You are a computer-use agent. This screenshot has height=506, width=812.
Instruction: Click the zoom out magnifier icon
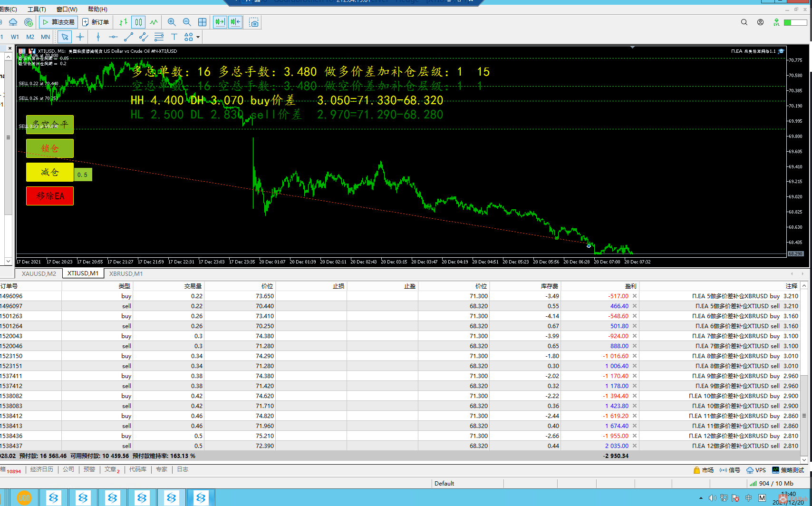[x=187, y=22]
